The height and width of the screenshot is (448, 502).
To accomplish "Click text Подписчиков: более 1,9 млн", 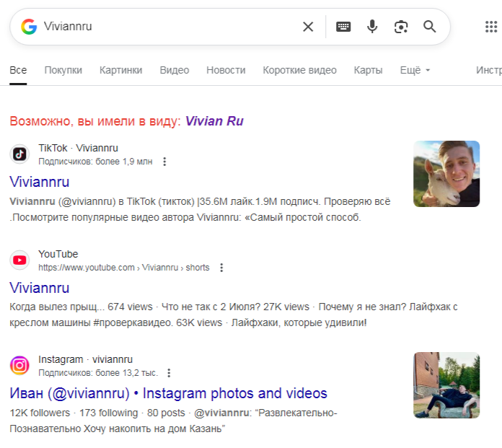I will (x=95, y=162).
